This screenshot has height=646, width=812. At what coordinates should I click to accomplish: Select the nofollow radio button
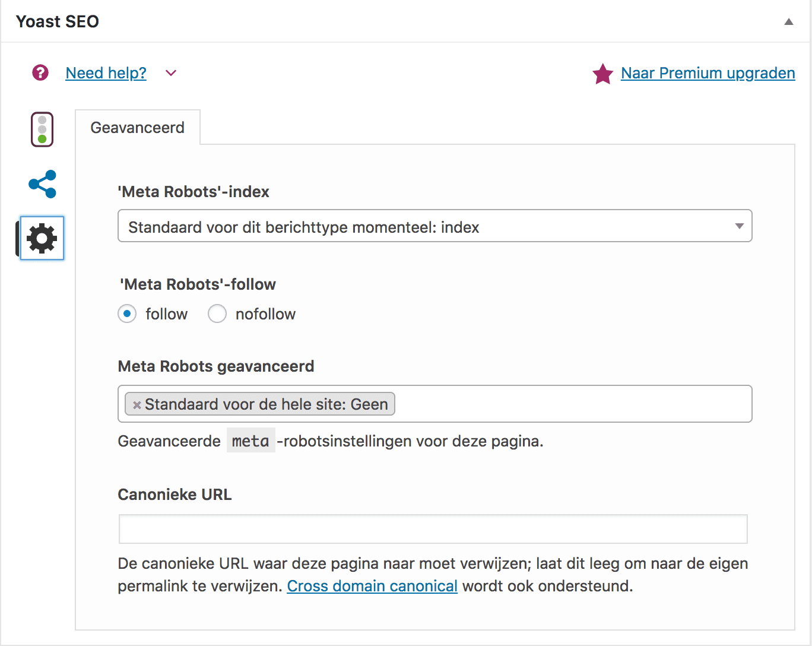217,313
